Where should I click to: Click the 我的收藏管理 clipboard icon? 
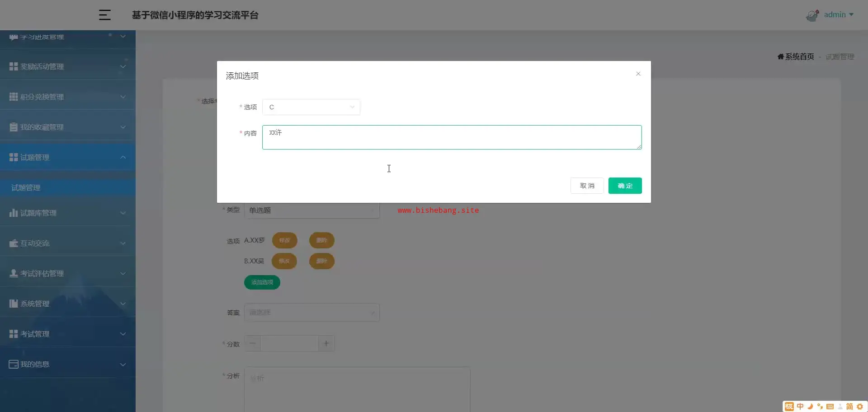tap(14, 127)
